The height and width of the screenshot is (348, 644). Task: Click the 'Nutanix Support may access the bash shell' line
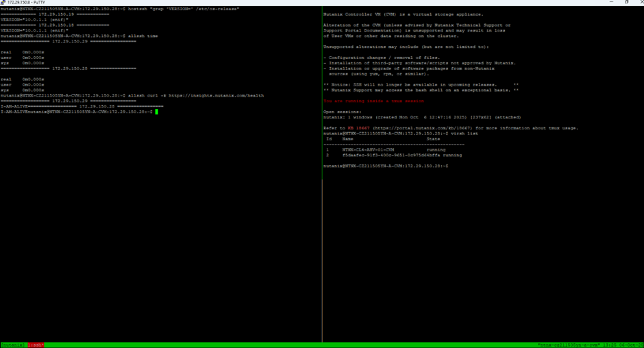(421, 90)
